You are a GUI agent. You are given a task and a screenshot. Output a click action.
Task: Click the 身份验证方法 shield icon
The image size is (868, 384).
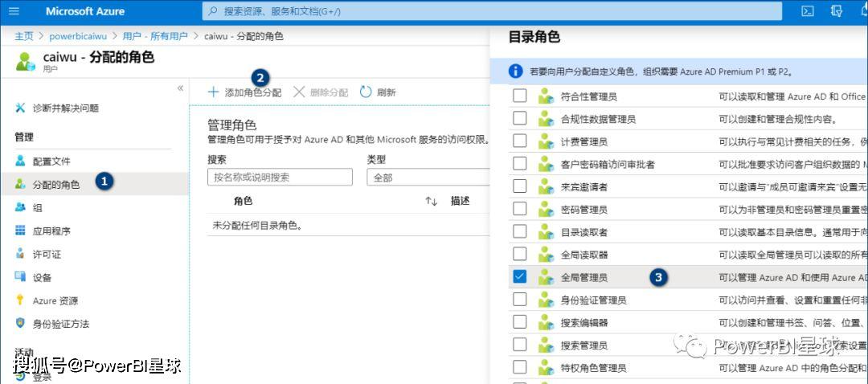click(20, 323)
